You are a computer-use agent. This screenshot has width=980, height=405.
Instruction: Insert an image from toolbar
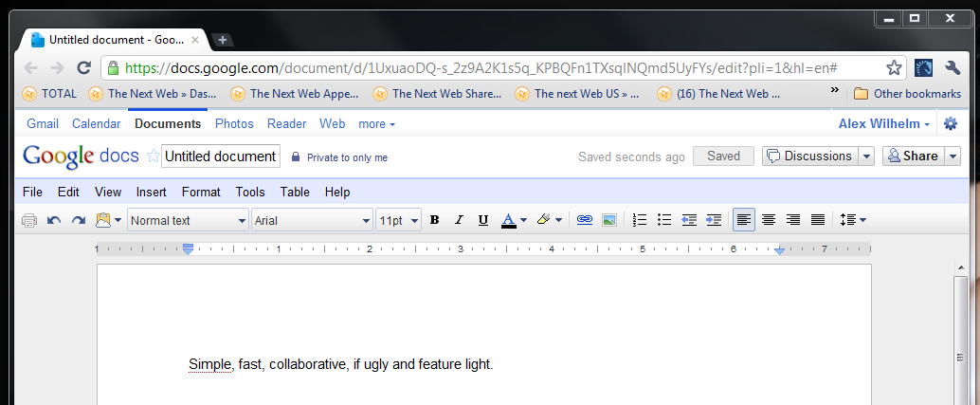(x=608, y=220)
